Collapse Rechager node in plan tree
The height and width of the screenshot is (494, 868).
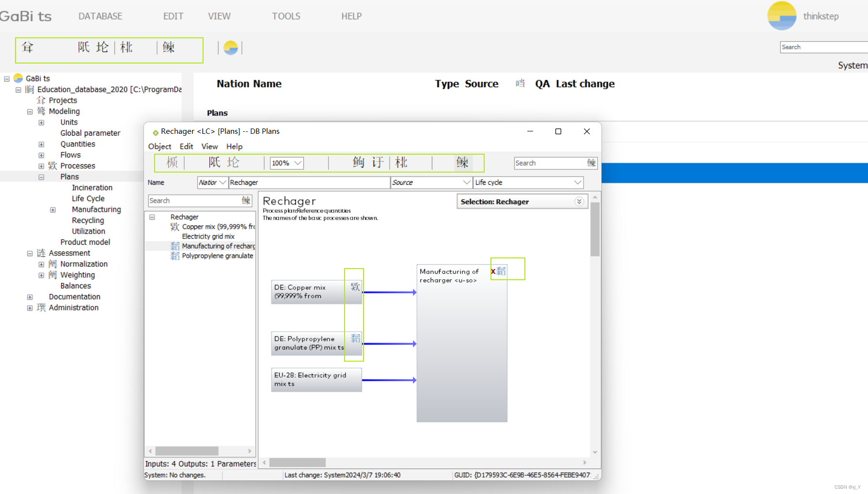(152, 217)
